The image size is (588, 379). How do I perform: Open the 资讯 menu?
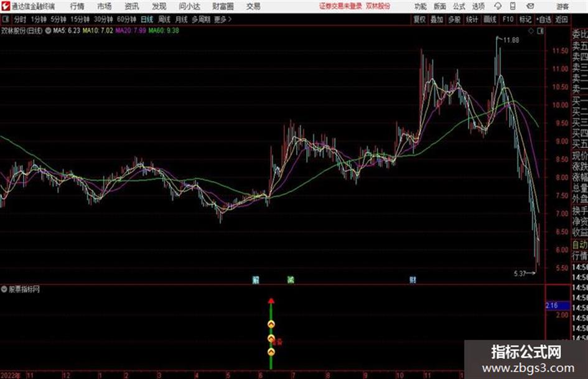coord(132,6)
